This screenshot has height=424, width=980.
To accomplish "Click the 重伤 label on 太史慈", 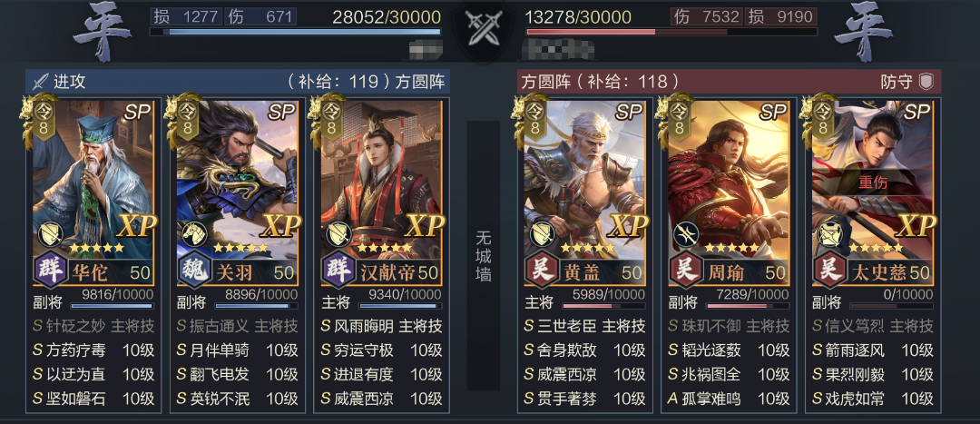I will click(x=873, y=183).
